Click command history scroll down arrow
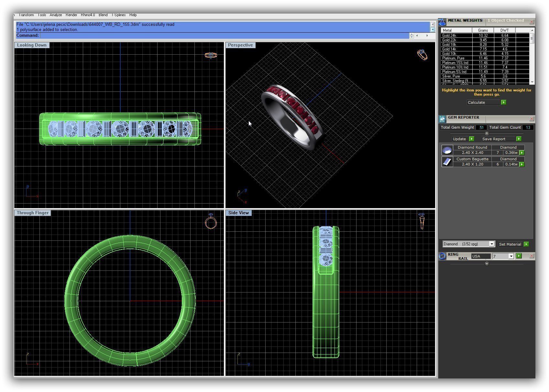This screenshot has width=549, height=392. coord(433,29)
